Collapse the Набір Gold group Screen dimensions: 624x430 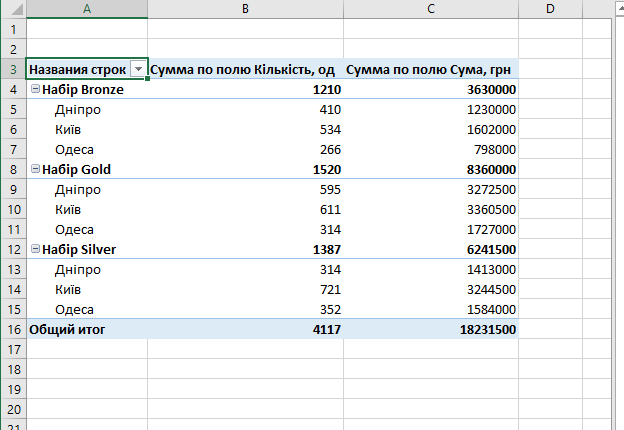click(35, 169)
